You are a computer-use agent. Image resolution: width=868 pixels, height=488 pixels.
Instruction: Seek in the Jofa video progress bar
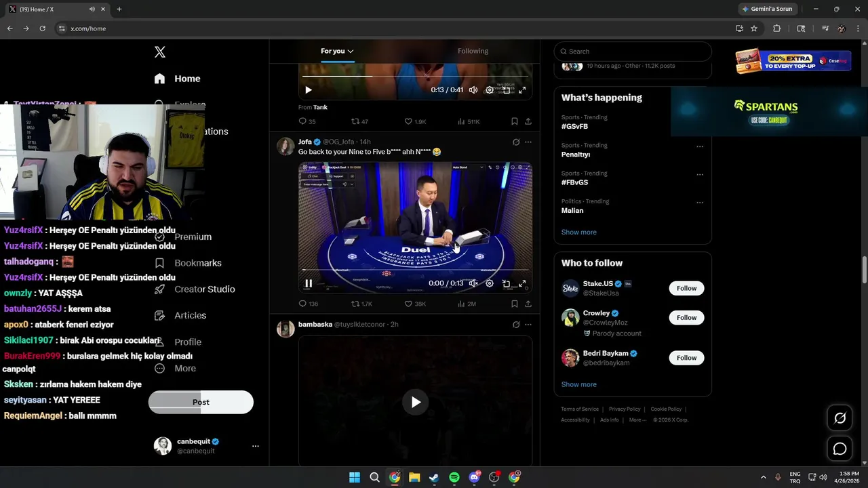click(x=415, y=270)
